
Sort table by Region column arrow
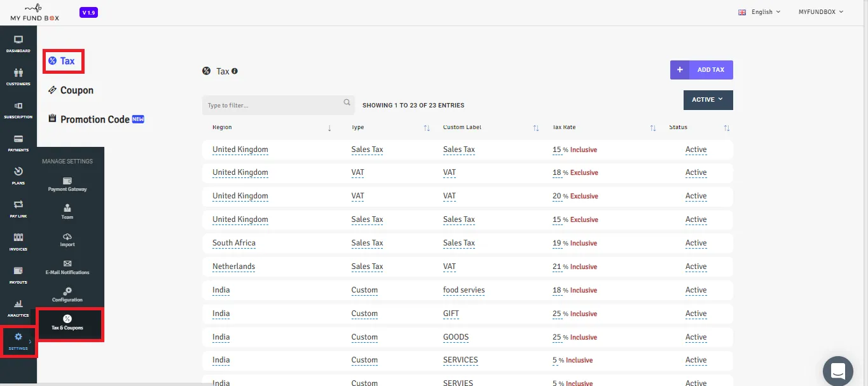pyautogui.click(x=329, y=128)
